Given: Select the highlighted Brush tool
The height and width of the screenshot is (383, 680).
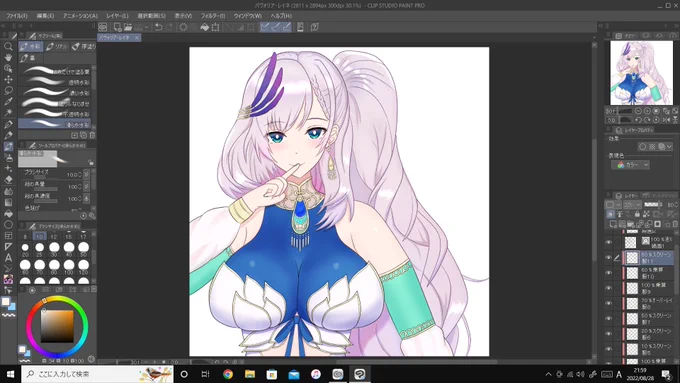Looking at the screenshot, I should point(8,147).
